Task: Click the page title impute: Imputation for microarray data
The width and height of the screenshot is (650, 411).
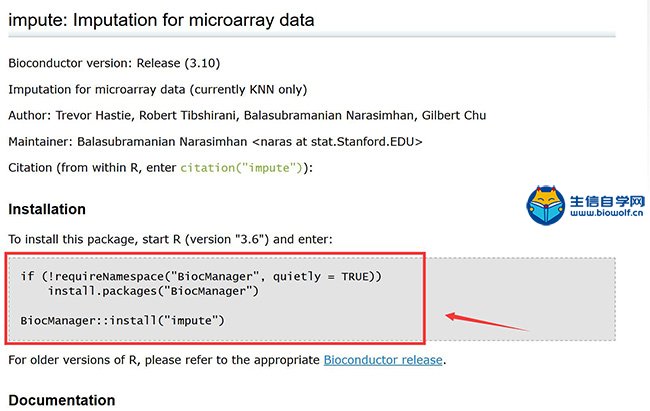Action: (161, 20)
